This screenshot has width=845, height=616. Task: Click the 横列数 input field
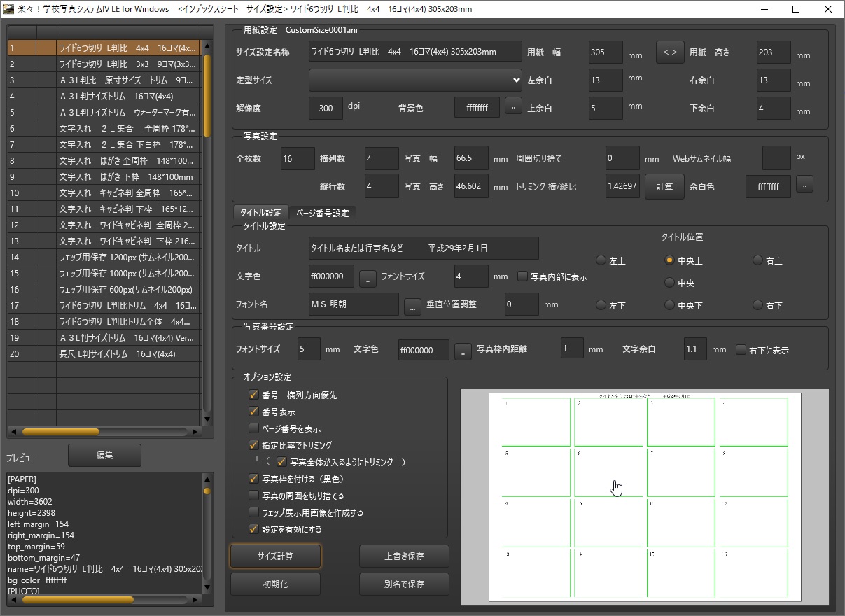point(382,159)
